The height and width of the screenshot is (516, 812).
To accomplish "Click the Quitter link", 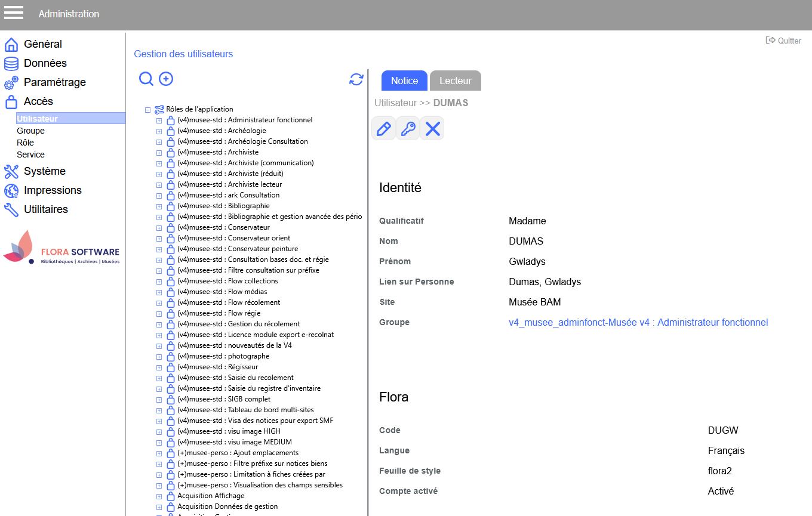I will 784,41.
